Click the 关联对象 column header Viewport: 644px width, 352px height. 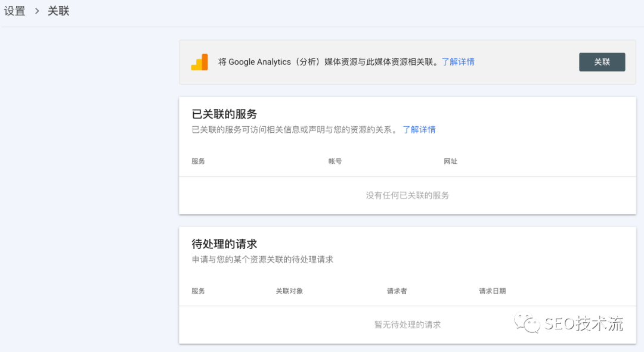[x=289, y=291]
